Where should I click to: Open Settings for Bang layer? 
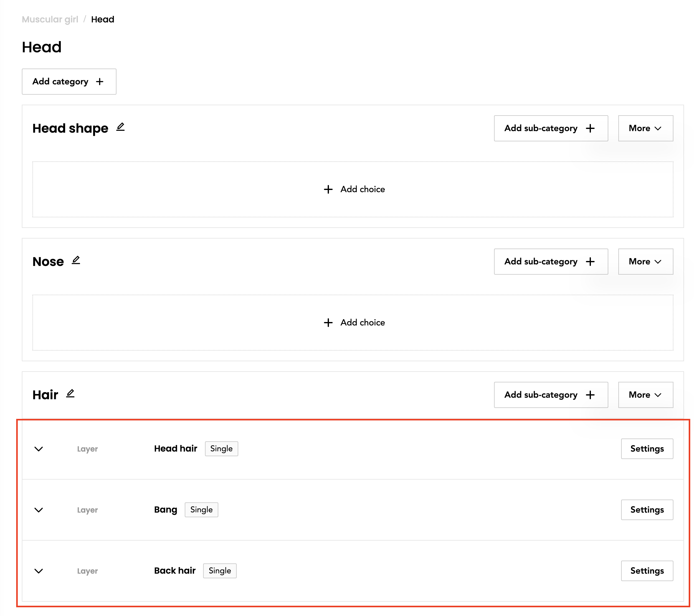coord(646,510)
